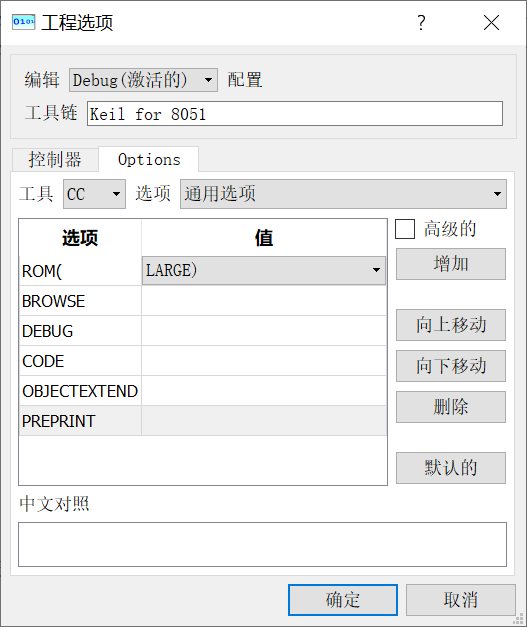Select the Options tab
The image size is (527, 627).
click(x=149, y=160)
